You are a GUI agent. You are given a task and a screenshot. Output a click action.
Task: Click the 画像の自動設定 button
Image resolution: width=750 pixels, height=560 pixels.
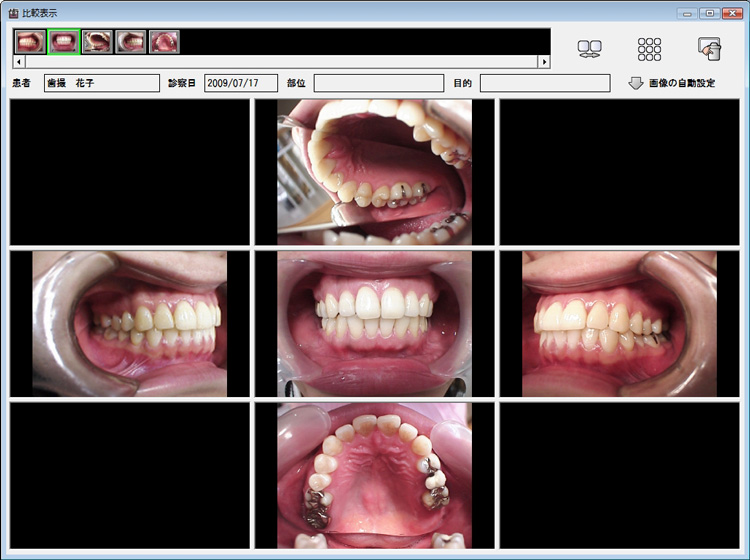[x=672, y=83]
